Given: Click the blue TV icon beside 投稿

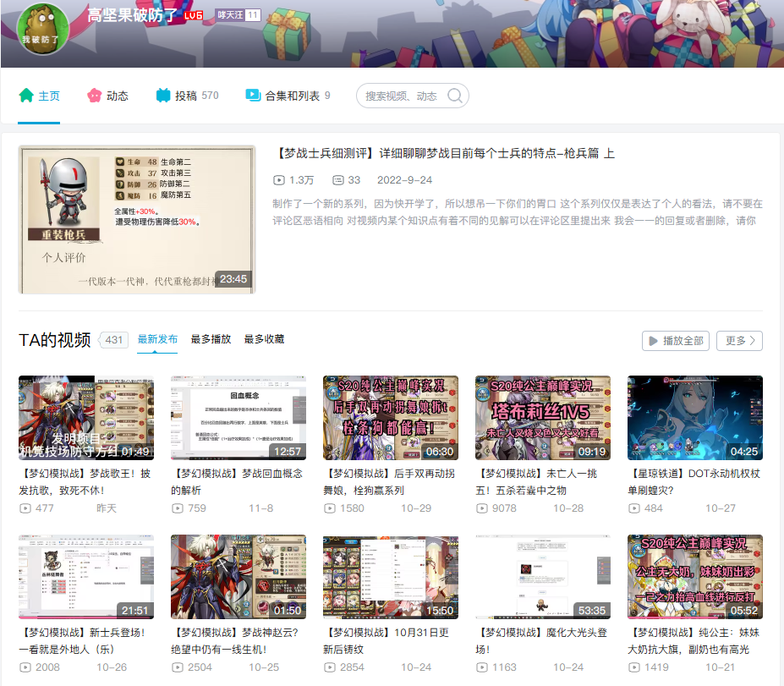Looking at the screenshot, I should (x=163, y=95).
